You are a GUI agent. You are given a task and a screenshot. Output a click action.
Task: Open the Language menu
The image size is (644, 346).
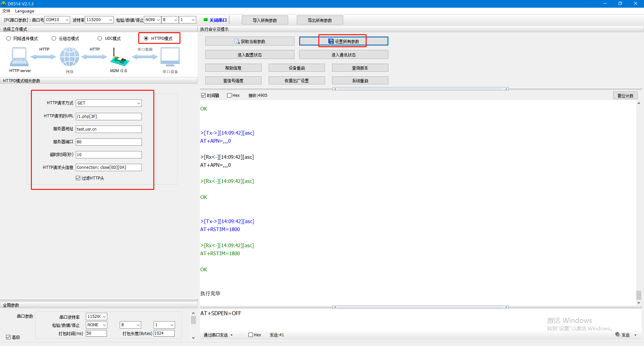pyautogui.click(x=24, y=11)
